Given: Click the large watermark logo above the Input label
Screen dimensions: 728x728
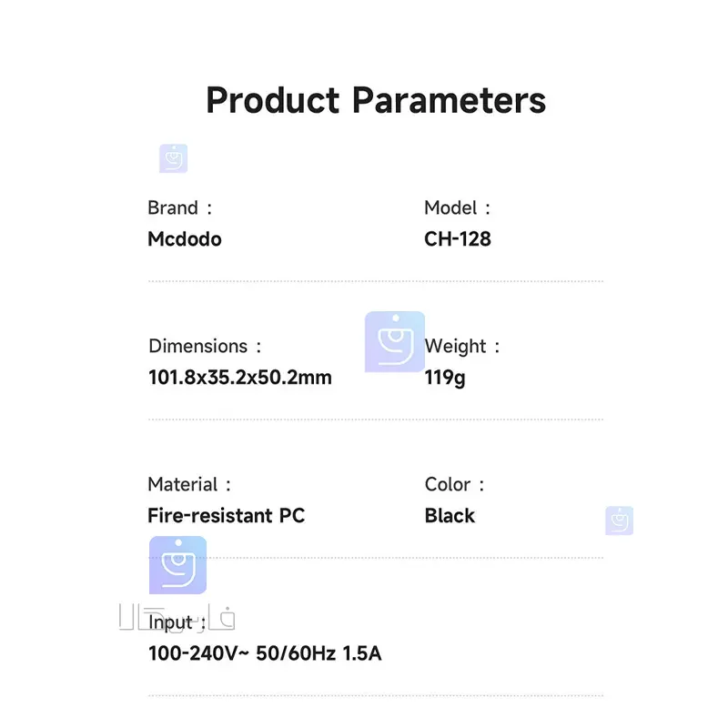Looking at the screenshot, I should point(178,565).
